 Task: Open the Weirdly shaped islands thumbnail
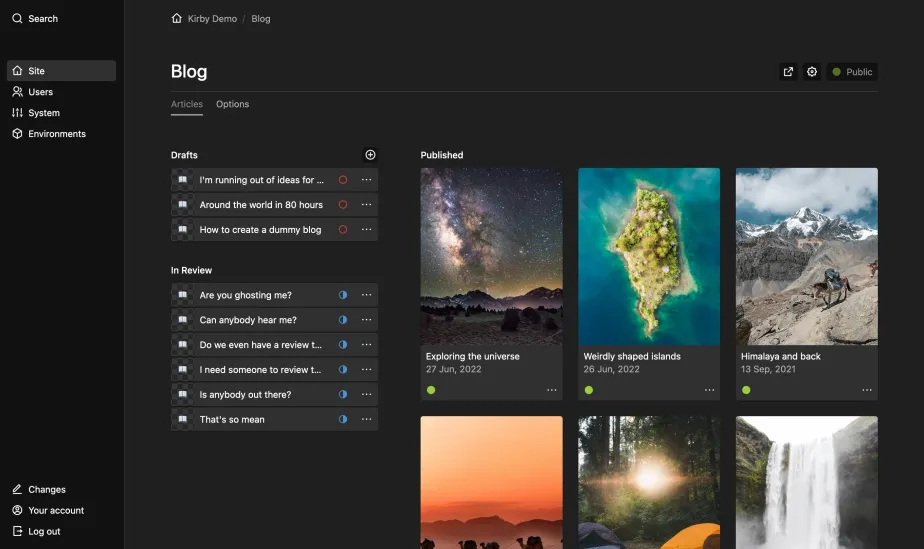tap(648, 256)
